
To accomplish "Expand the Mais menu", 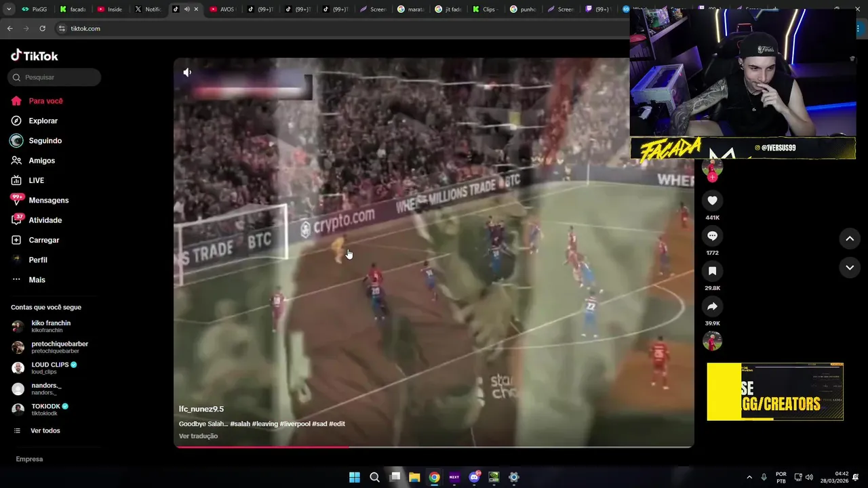I will [28, 280].
